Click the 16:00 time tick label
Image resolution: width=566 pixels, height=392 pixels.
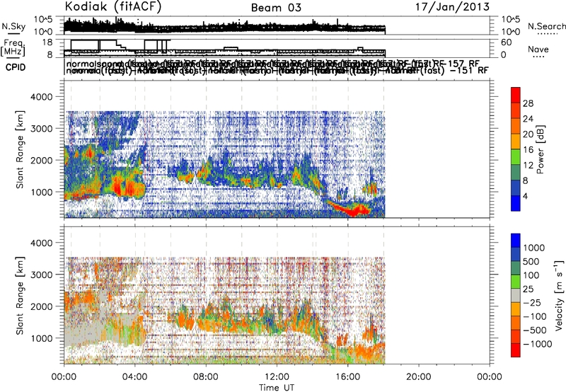click(348, 377)
